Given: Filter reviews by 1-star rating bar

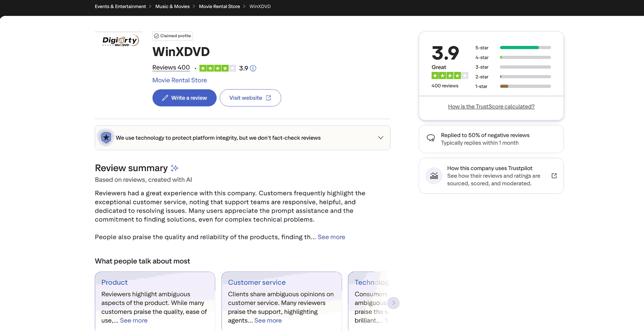Looking at the screenshot, I should coord(525,86).
